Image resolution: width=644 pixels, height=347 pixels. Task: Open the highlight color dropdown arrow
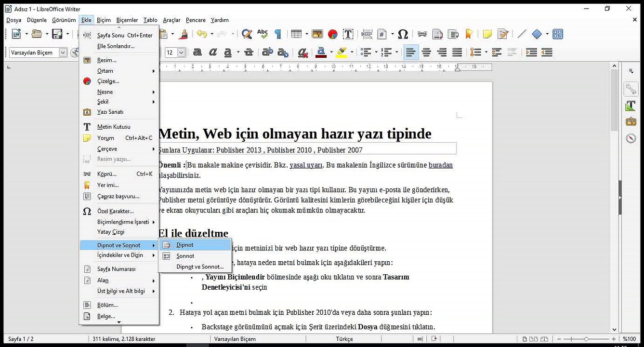pyautogui.click(x=352, y=52)
